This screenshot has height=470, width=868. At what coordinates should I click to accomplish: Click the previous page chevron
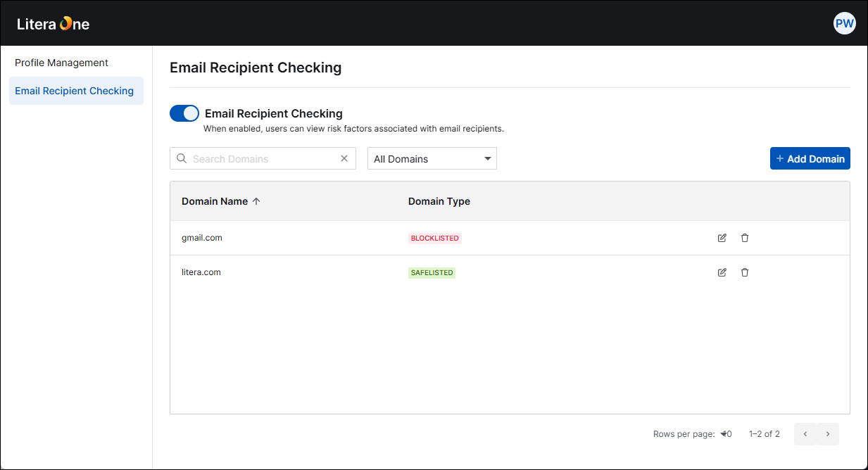tap(805, 434)
